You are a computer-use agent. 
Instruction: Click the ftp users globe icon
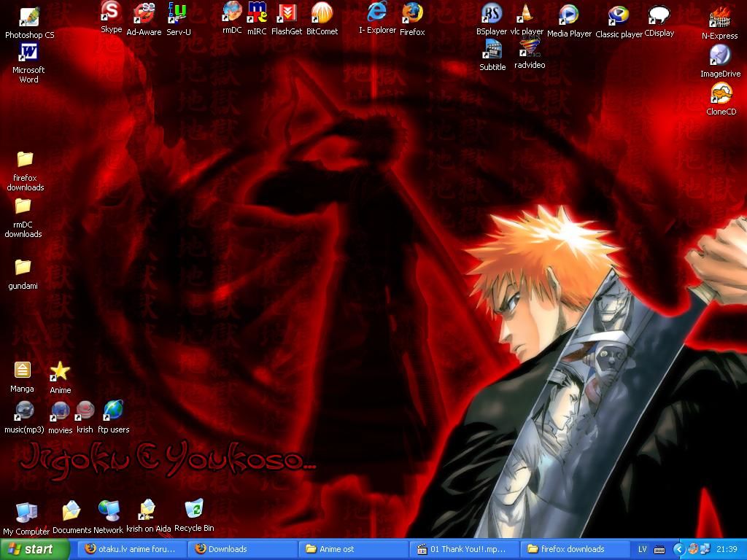point(113,411)
